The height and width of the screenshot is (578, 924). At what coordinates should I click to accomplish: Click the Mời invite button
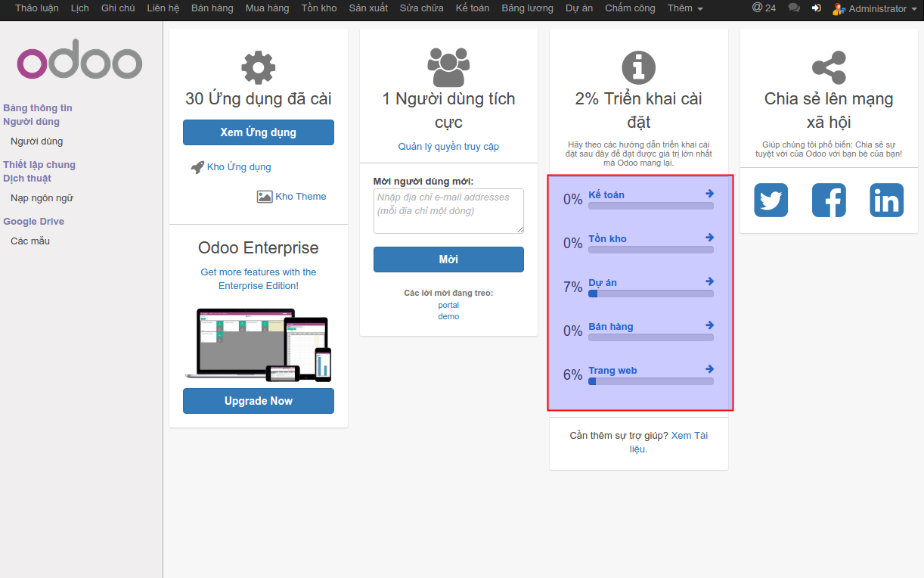(x=448, y=259)
